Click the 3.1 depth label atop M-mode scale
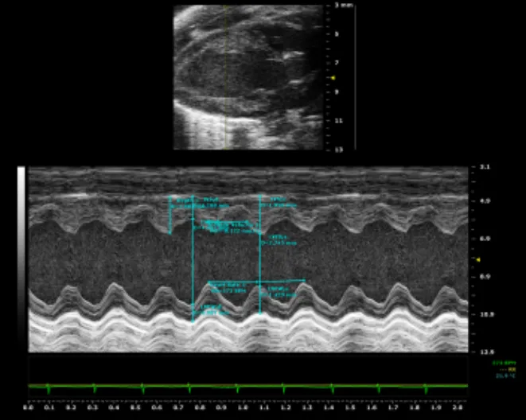 [x=485, y=168]
